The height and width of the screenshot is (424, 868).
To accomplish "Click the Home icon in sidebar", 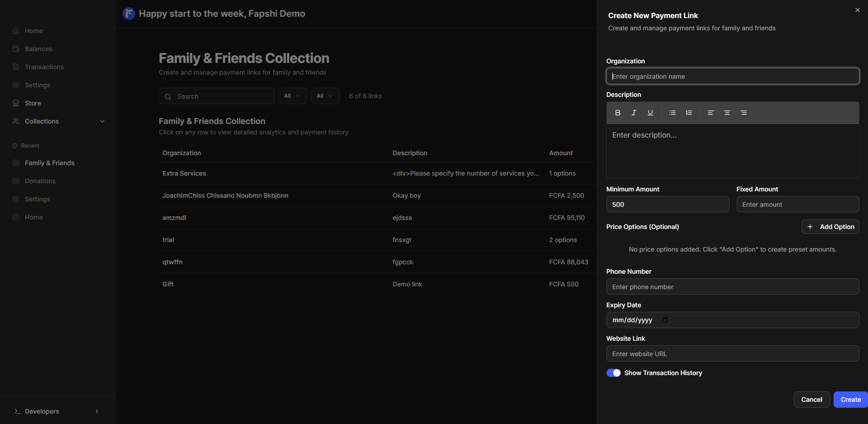I will [16, 31].
